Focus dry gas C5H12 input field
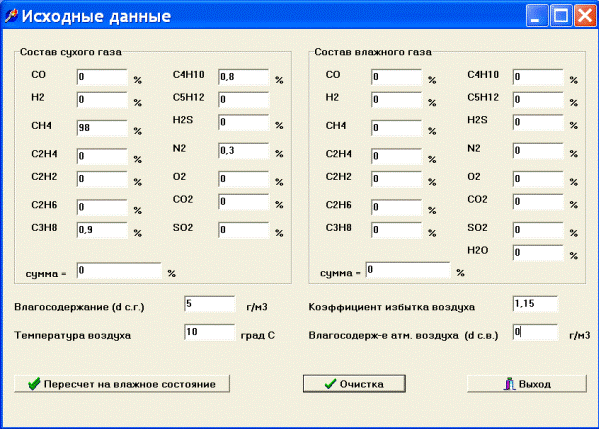Screen dimensions: 599x429 [x=244, y=100]
